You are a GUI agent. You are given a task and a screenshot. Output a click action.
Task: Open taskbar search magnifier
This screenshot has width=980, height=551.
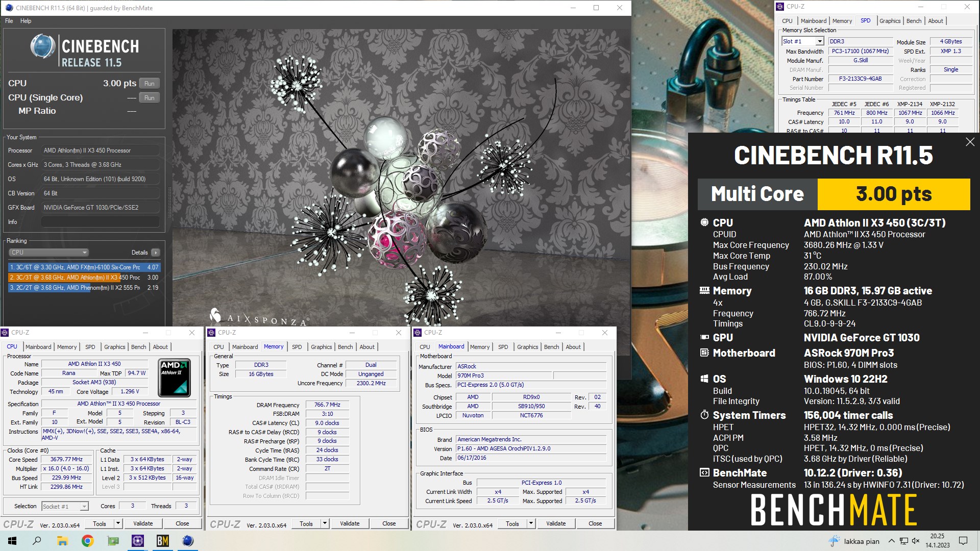click(x=37, y=541)
